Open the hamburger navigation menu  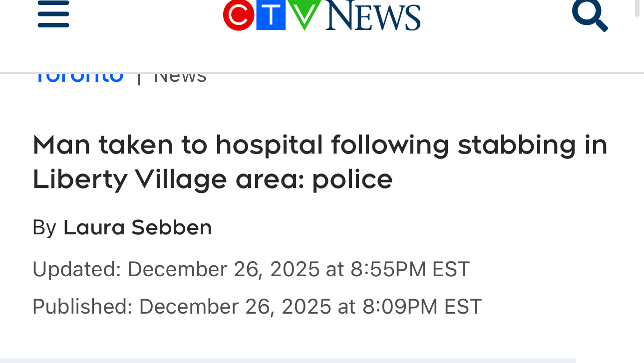pyautogui.click(x=53, y=14)
